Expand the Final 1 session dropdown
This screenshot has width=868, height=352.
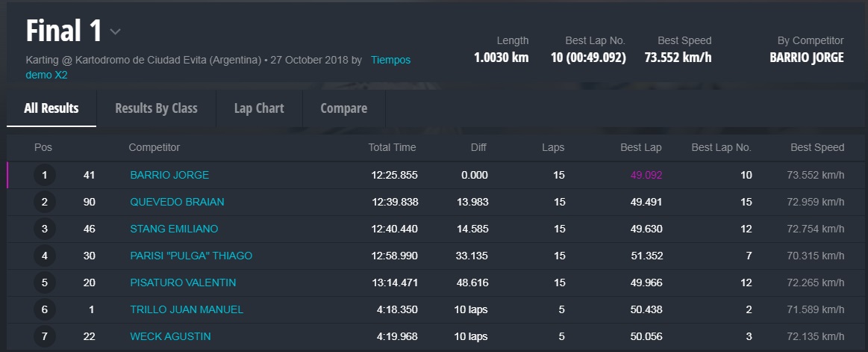point(115,31)
